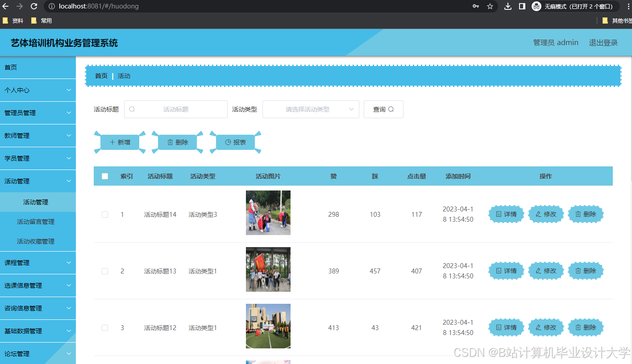Open the image thumbnail for 活动标题12
The height and width of the screenshot is (364, 632).
(268, 326)
